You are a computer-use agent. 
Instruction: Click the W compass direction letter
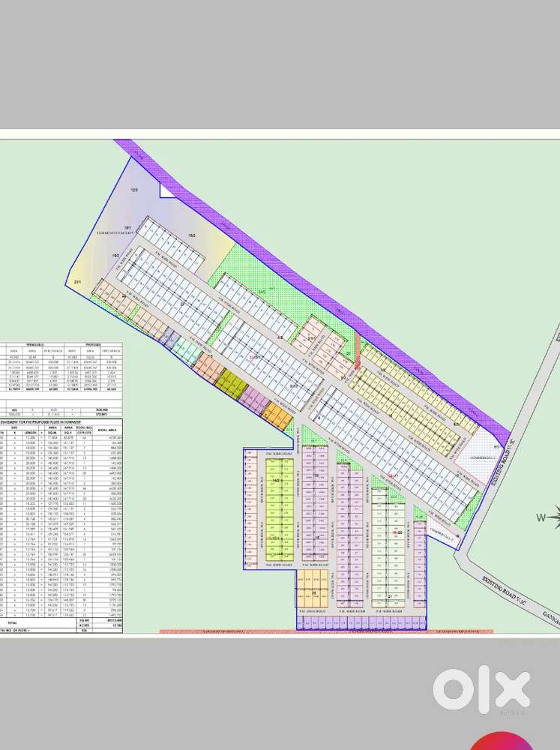coord(540,517)
